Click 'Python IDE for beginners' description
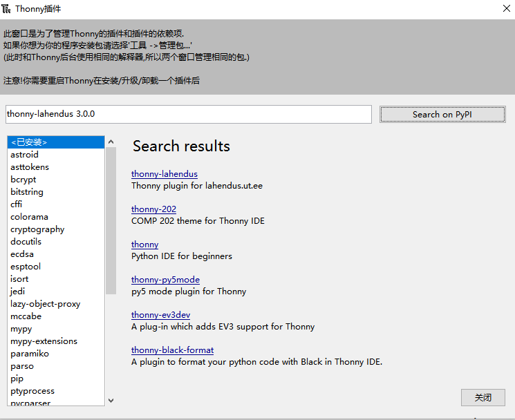 coord(182,256)
